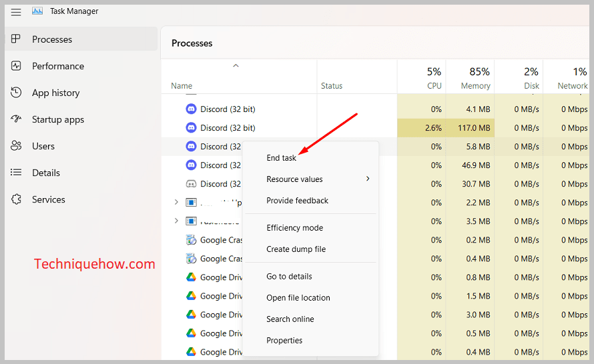Viewport: 594px width, 364px height.
Task: Click Discord icon in 117.0 MB row
Action: [191, 127]
